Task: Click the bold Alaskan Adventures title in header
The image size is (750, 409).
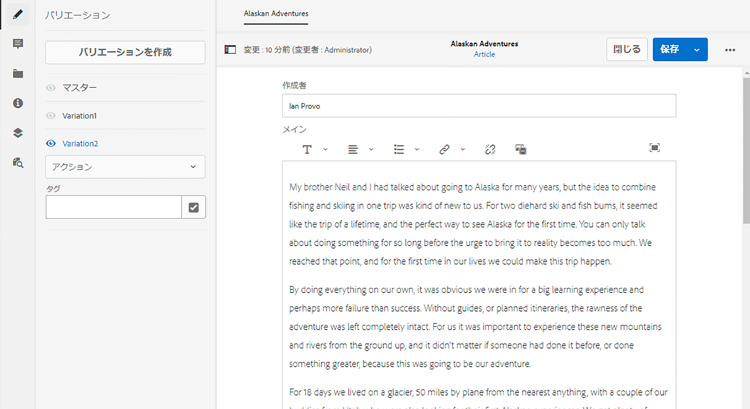Action: coord(484,44)
